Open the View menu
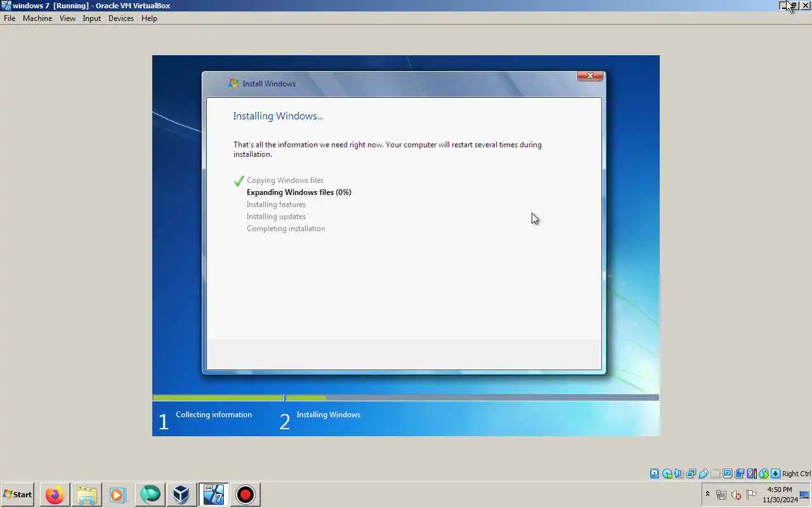Viewport: 812px width, 508px height. pos(67,18)
